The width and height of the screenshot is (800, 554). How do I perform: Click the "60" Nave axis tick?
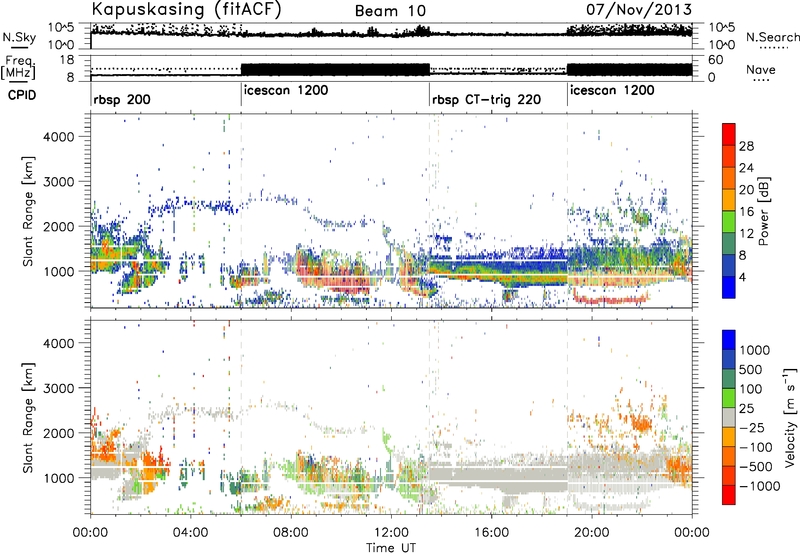pos(715,59)
